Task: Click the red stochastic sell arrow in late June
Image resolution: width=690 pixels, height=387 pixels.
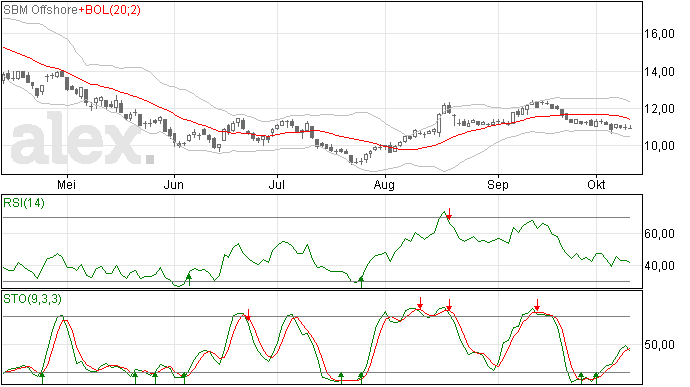Action: pos(248,315)
